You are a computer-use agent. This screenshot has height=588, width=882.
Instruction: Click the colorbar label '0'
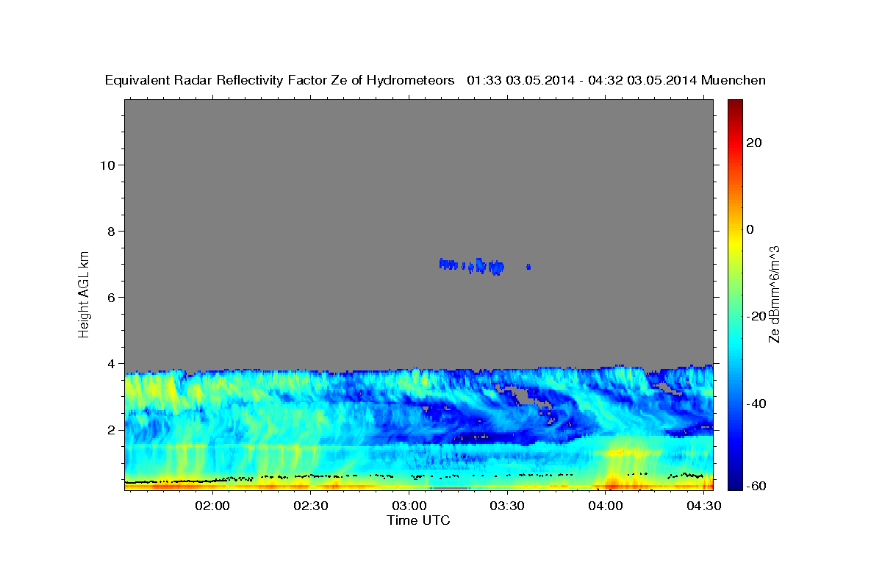(x=750, y=229)
